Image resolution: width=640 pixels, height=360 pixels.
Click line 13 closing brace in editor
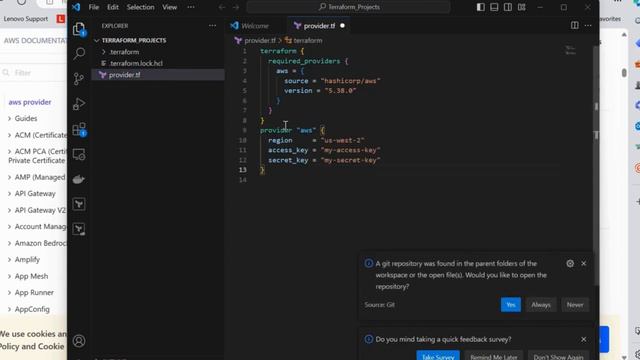pos(262,170)
